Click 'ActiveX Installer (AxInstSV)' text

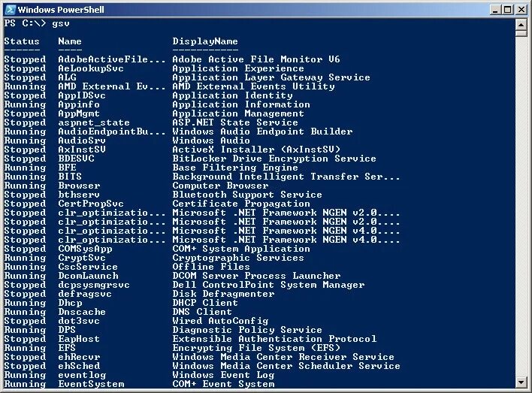point(256,150)
